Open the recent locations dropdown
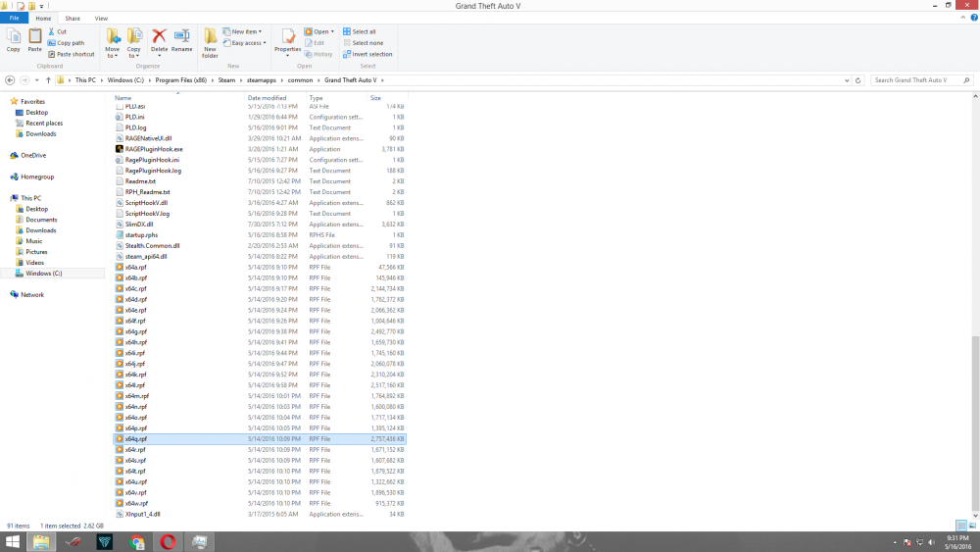The width and height of the screenshot is (980, 552). pyautogui.click(x=37, y=80)
